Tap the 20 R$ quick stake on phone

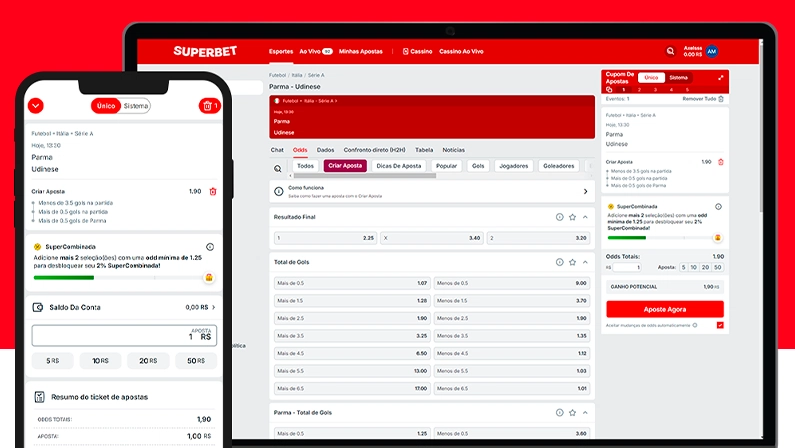[148, 361]
